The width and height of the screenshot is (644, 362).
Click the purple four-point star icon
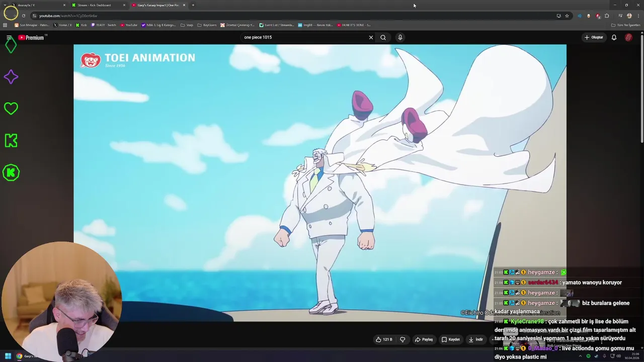[x=11, y=77]
